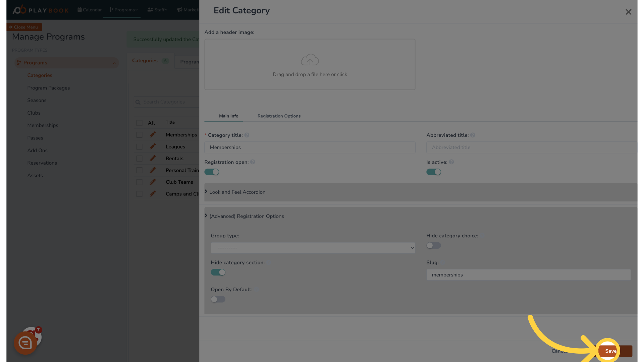Click the header image upload area

tap(310, 65)
